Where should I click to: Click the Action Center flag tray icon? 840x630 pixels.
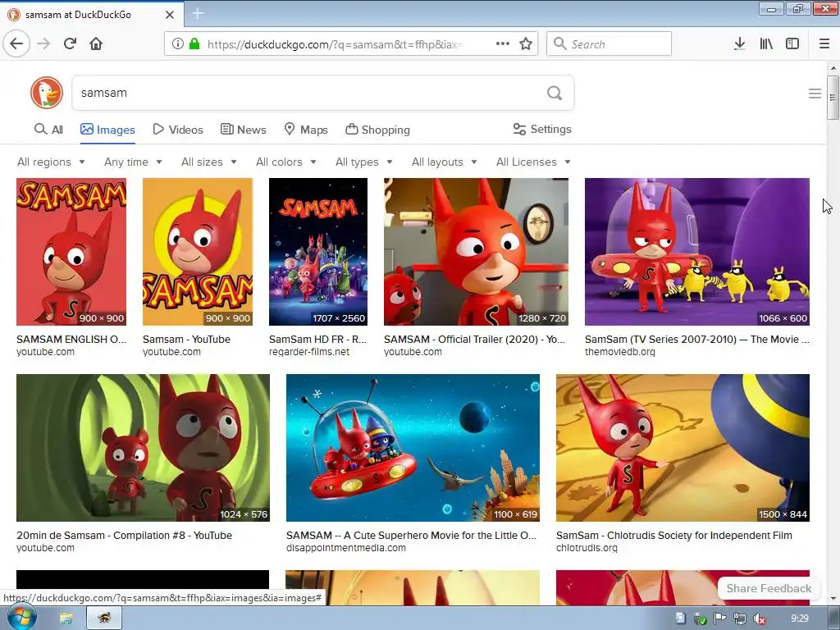720,619
